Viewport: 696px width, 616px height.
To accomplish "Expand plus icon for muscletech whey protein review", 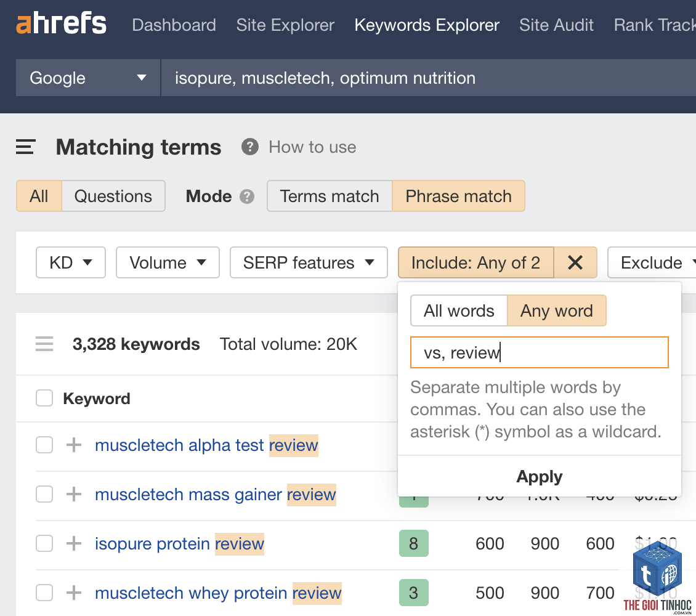I will 74,593.
